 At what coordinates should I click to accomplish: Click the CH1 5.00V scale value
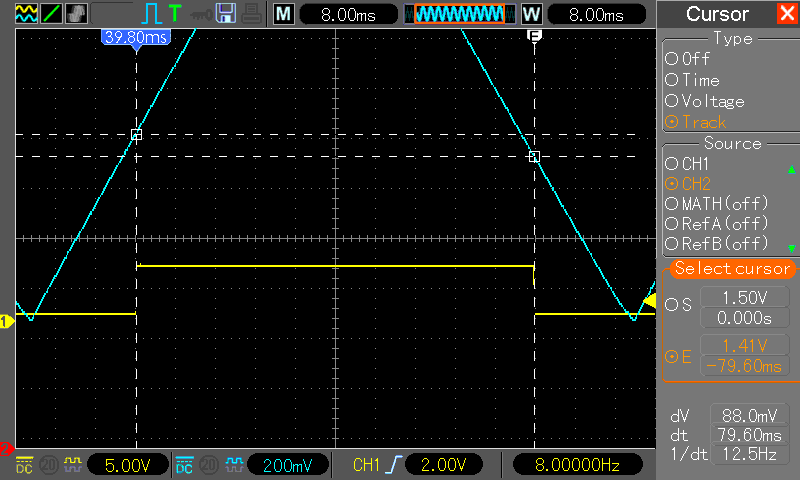tap(128, 465)
